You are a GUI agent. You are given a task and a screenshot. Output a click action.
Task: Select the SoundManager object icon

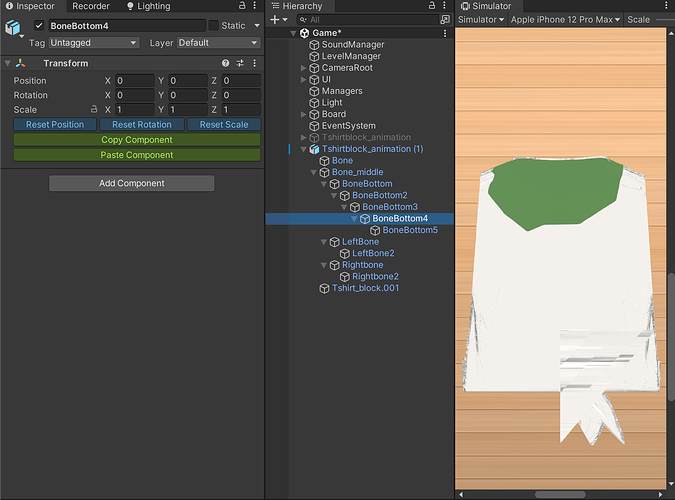(x=314, y=45)
